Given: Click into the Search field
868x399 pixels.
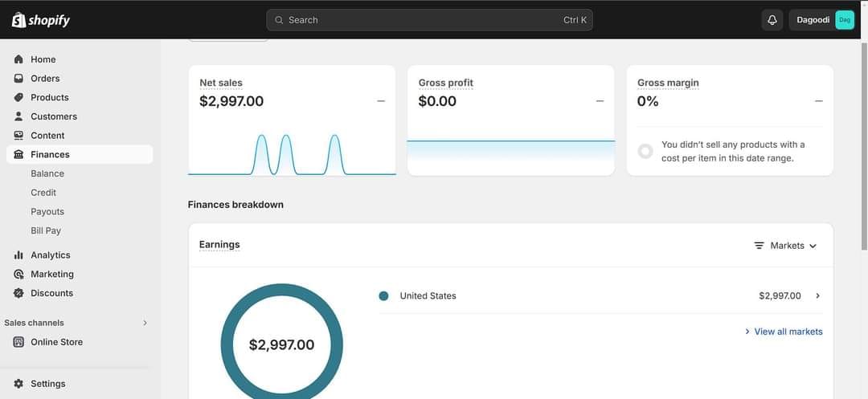Looking at the screenshot, I should [429, 20].
